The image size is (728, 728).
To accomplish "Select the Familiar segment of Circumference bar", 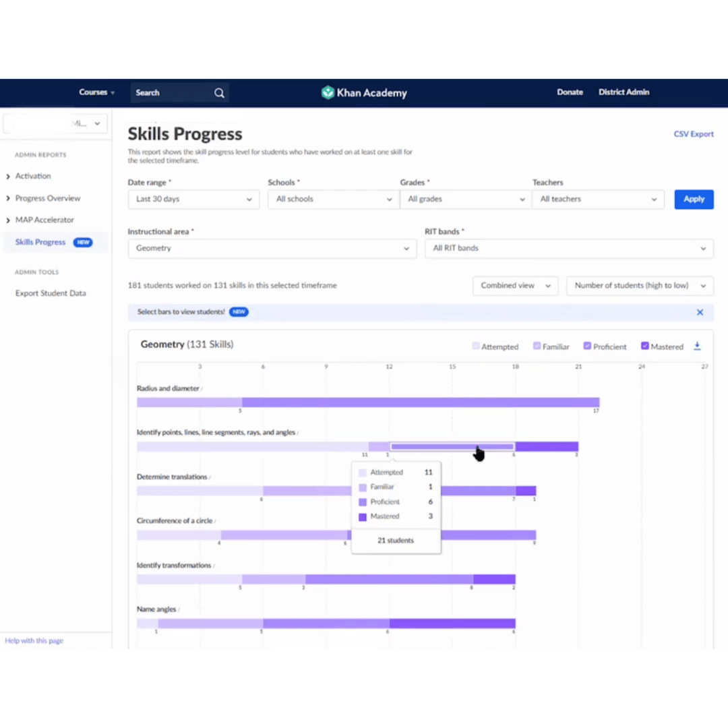I will coord(284,535).
